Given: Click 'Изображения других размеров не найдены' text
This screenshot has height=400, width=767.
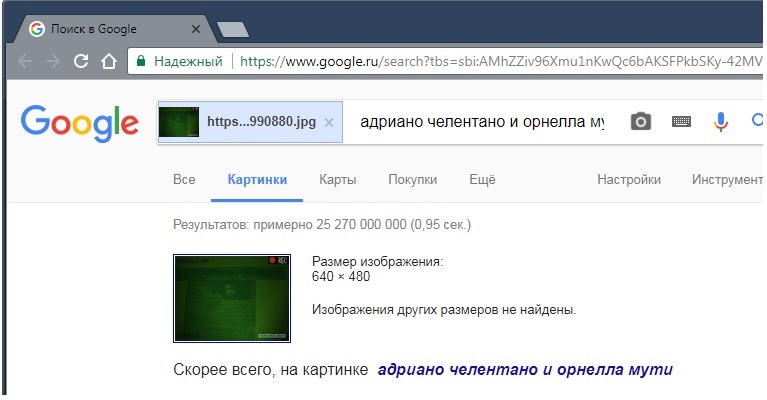Looking at the screenshot, I should tap(444, 310).
